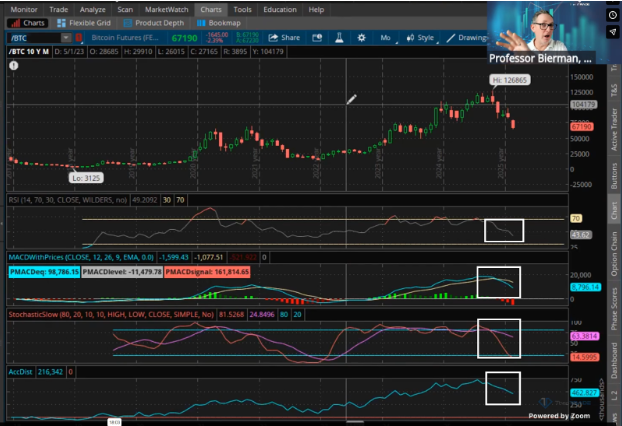Open the Option Chain sidebar tab
The width and height of the screenshot is (622, 426).
click(614, 254)
